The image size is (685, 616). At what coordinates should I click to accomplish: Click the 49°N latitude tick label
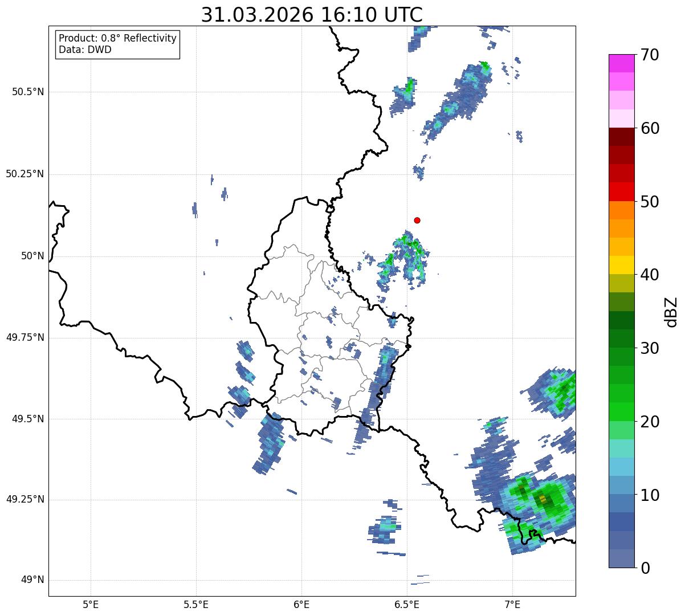[32, 580]
